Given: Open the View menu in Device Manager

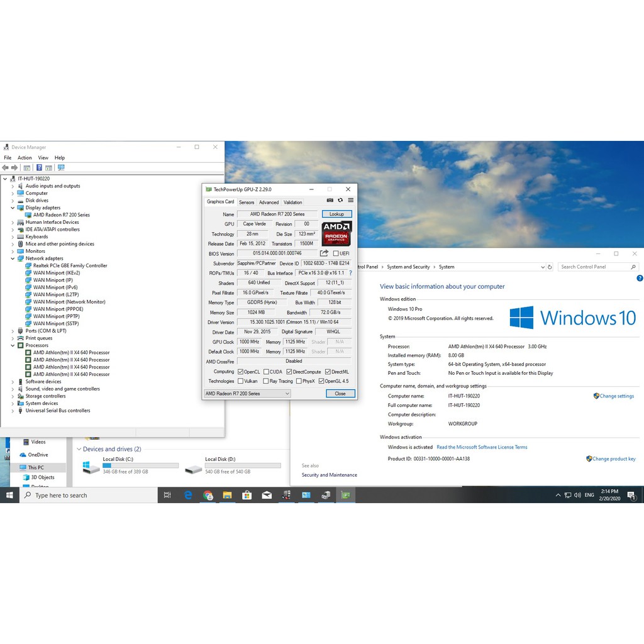Looking at the screenshot, I should [43, 158].
